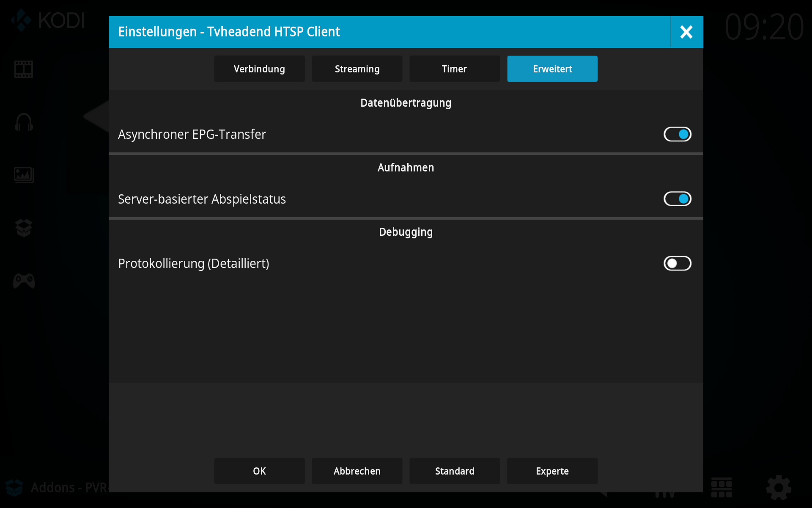Click the Debugging section heading
The image size is (812, 508).
pos(406,232)
